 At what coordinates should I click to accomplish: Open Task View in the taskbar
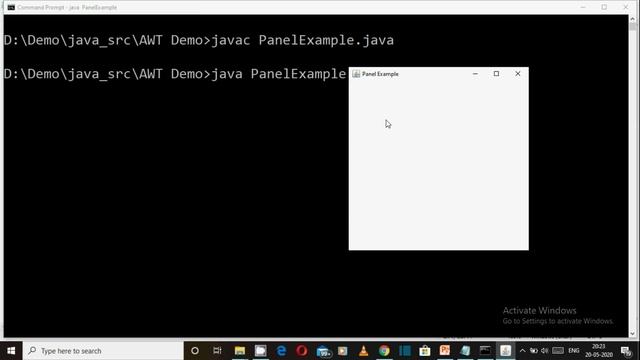point(217,351)
